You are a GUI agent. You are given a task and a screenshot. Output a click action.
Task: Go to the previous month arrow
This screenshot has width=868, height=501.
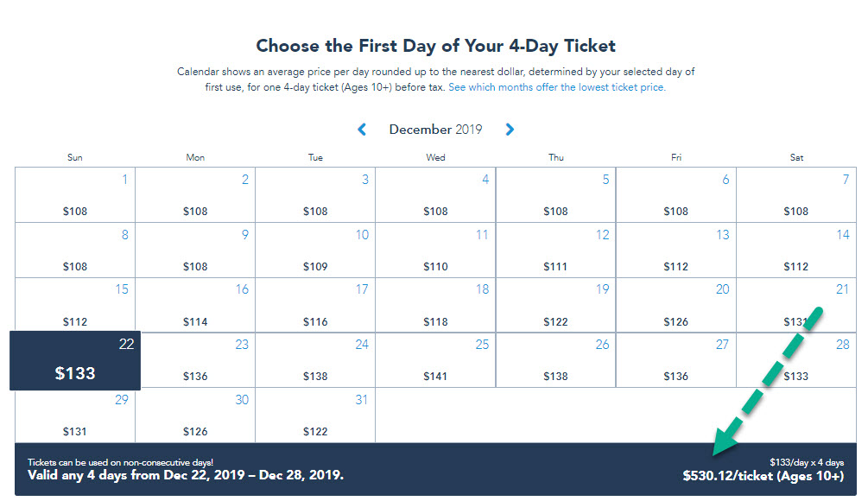362,130
